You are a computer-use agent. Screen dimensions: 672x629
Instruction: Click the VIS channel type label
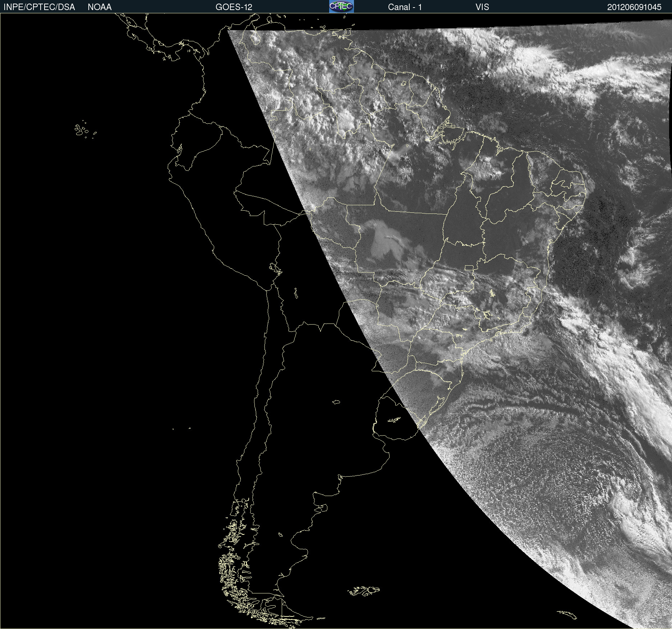pyautogui.click(x=482, y=7)
